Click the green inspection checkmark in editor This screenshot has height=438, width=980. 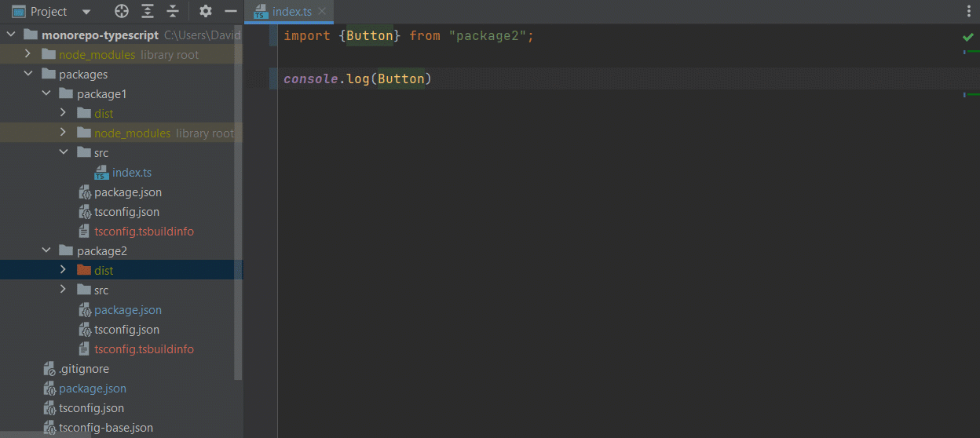point(968,37)
